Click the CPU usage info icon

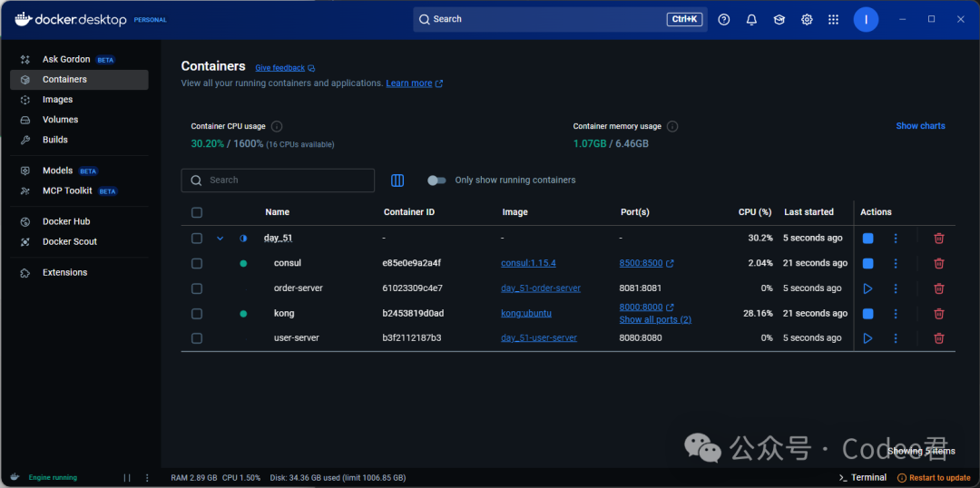[x=277, y=126]
